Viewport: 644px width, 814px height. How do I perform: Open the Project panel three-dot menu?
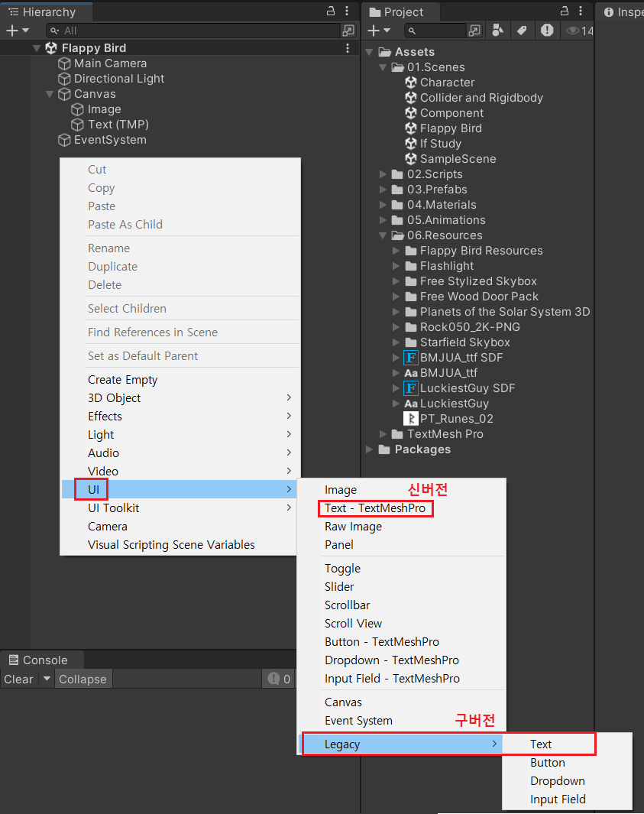[580, 11]
